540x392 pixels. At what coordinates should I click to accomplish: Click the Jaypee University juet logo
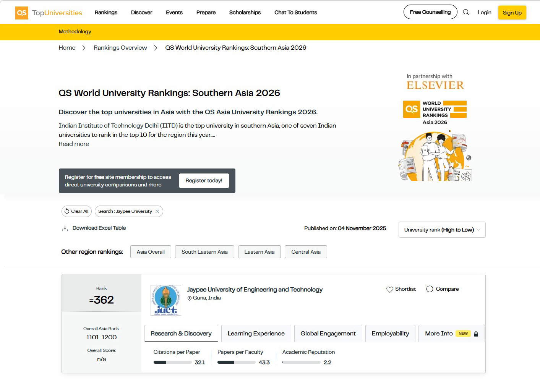click(166, 300)
